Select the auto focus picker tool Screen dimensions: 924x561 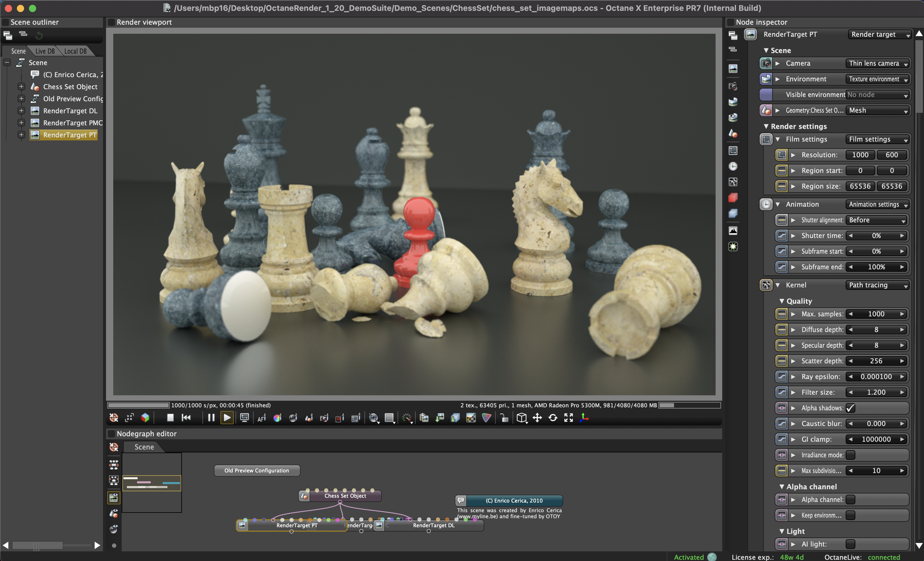[x=261, y=418]
